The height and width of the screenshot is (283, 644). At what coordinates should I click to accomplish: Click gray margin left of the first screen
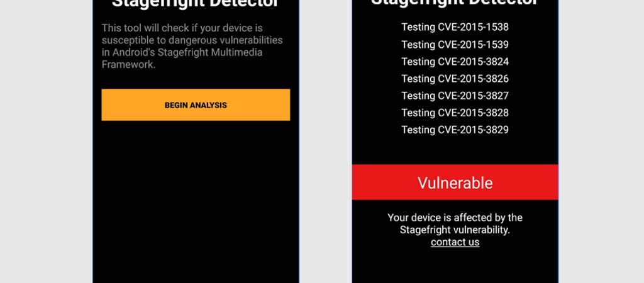click(x=45, y=141)
